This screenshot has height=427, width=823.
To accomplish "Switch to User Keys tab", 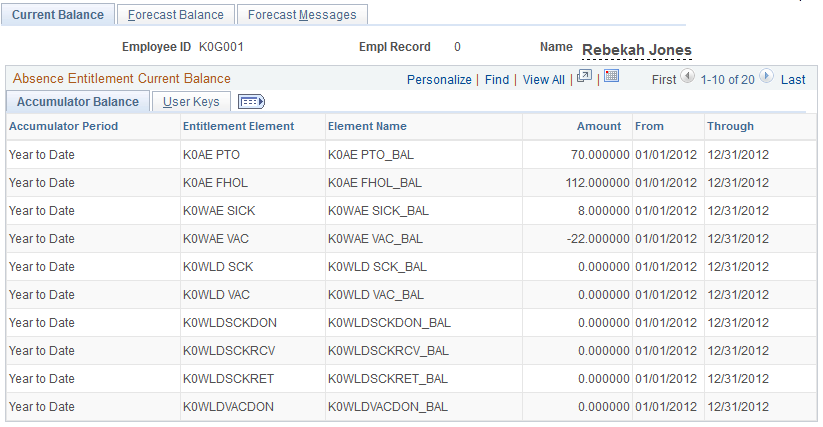I will tap(191, 102).
